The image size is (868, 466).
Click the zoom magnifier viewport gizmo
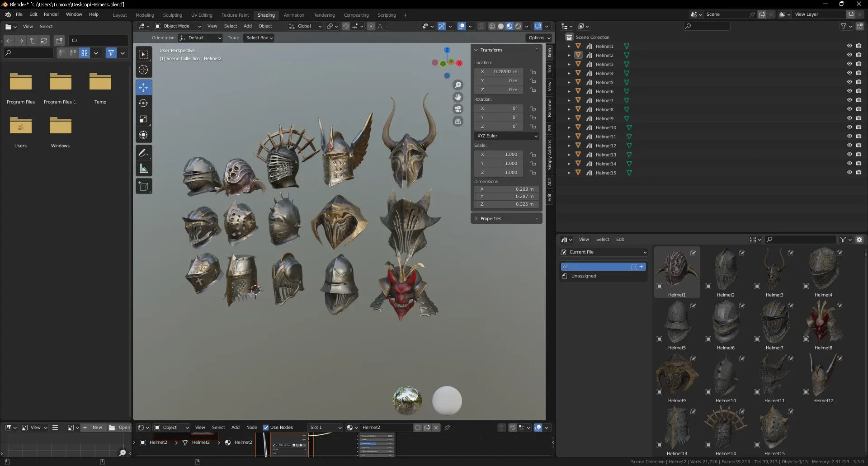click(x=458, y=85)
